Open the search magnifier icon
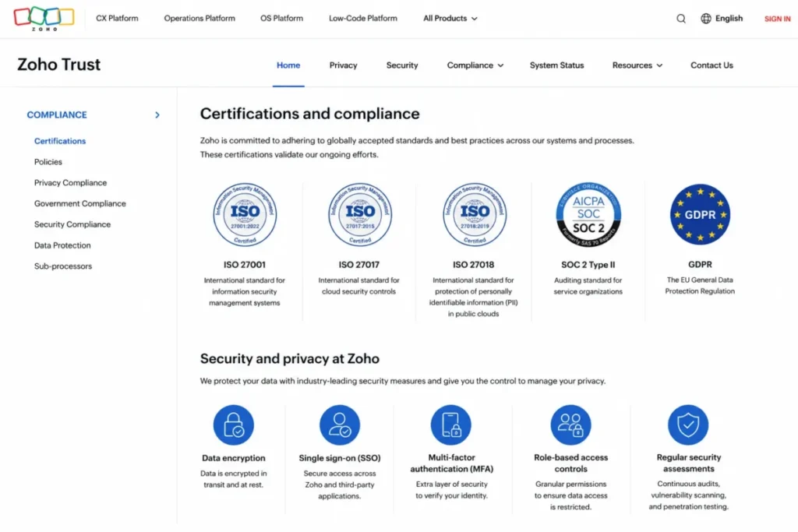This screenshot has width=798, height=532. click(x=681, y=19)
